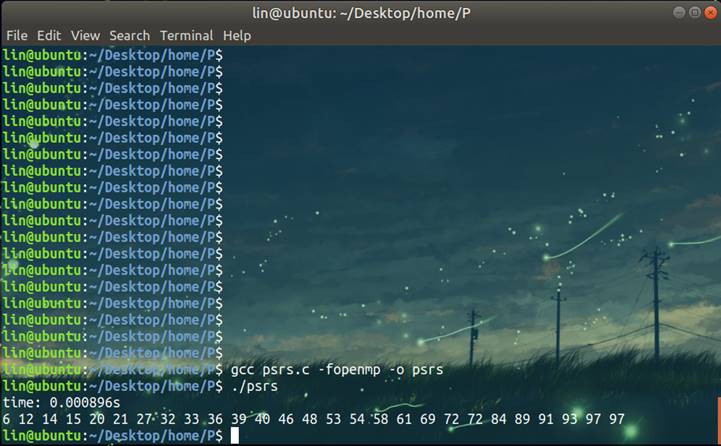Maximize the terminal window
721x446 pixels.
click(695, 12)
